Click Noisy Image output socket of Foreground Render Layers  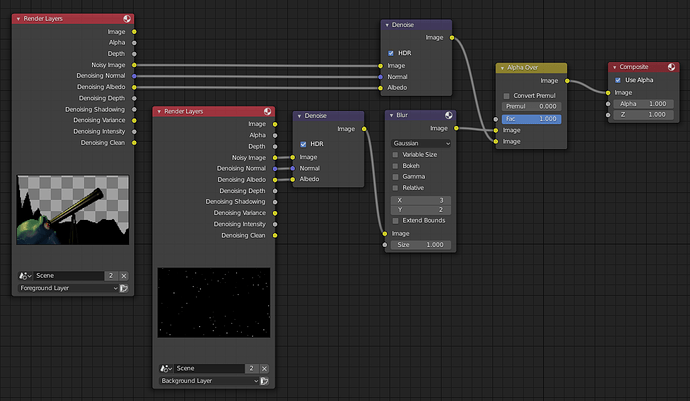[134, 65]
